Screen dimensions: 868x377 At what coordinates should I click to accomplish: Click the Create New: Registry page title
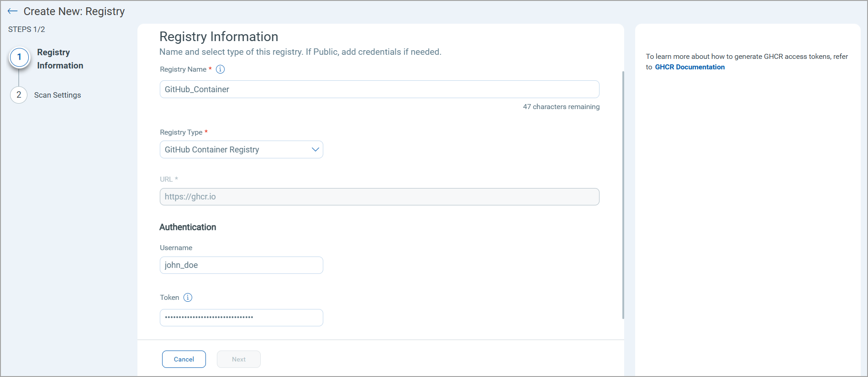point(74,11)
